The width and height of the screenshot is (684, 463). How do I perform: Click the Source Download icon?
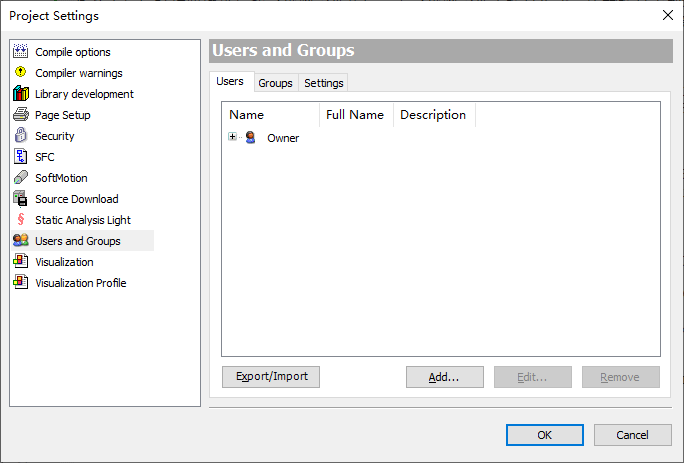coord(20,199)
